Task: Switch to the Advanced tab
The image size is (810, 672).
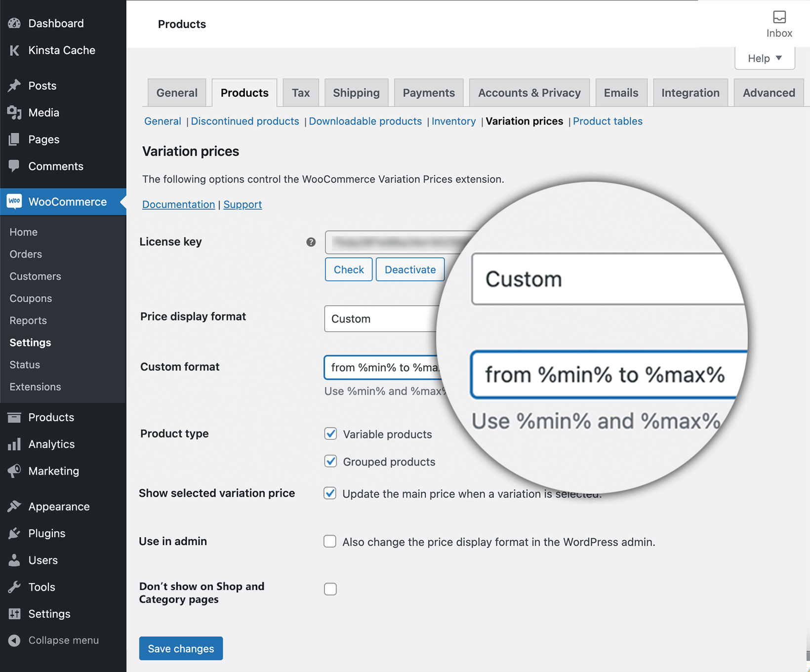Action: tap(769, 93)
